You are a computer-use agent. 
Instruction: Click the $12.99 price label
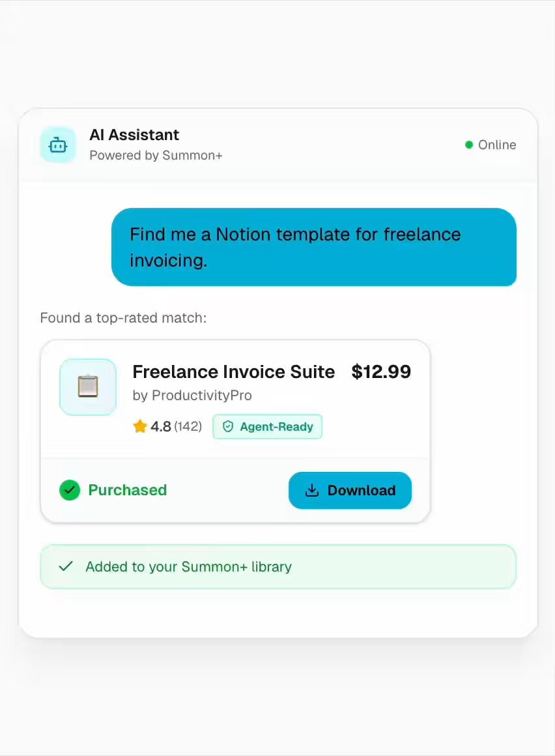pos(381,371)
